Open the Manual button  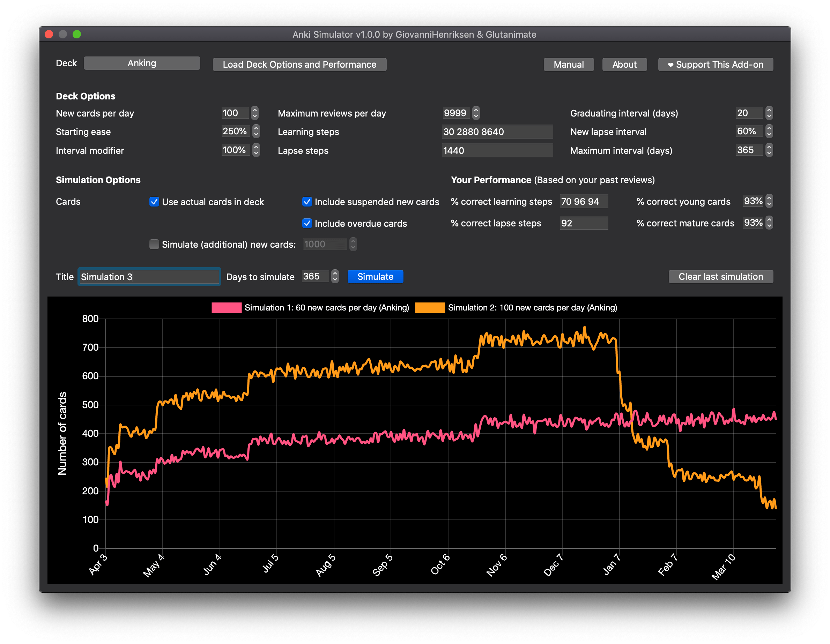[569, 65]
